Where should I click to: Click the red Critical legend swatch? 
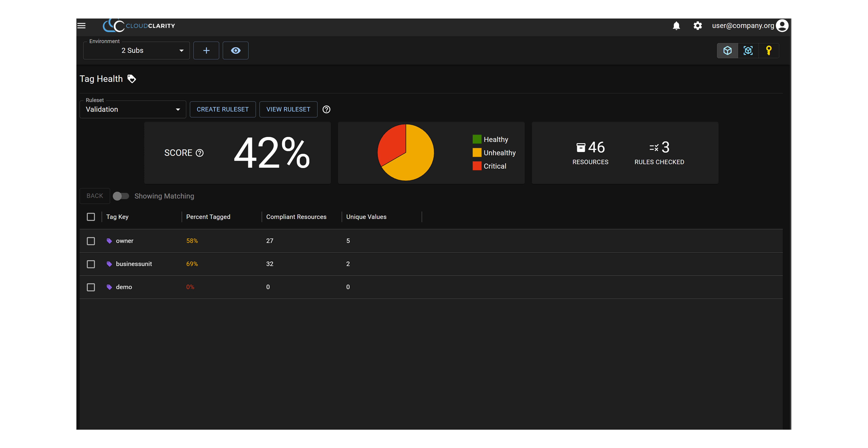(x=477, y=166)
